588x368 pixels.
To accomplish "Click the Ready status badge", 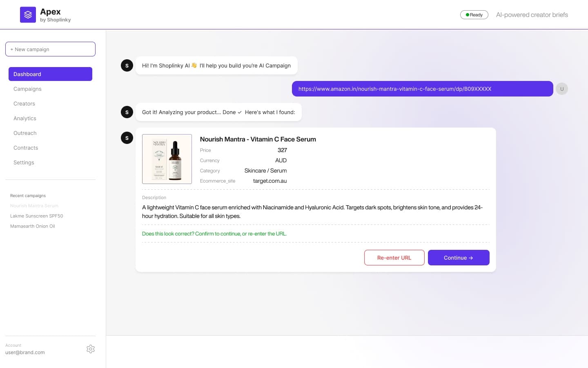I will [x=474, y=15].
